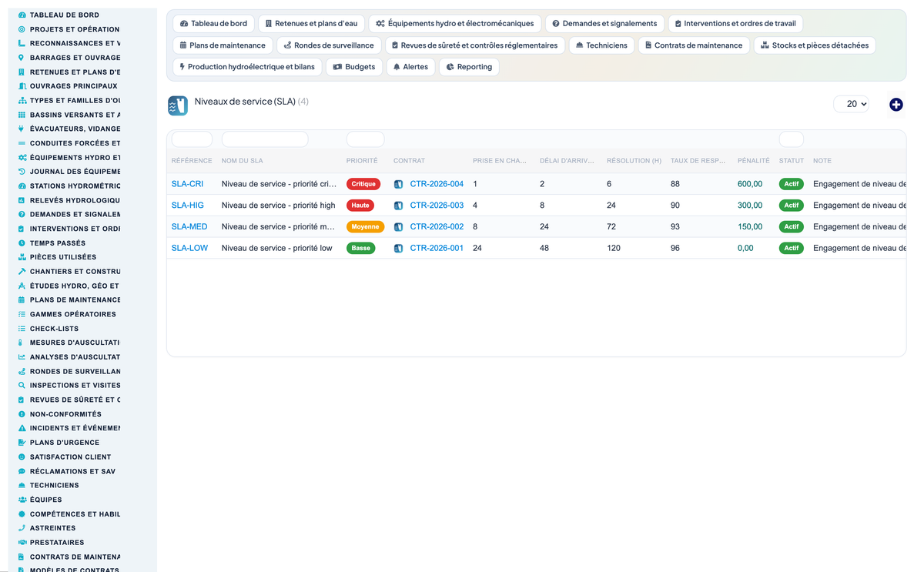Click the Incidents et événements warning icon

(22, 428)
